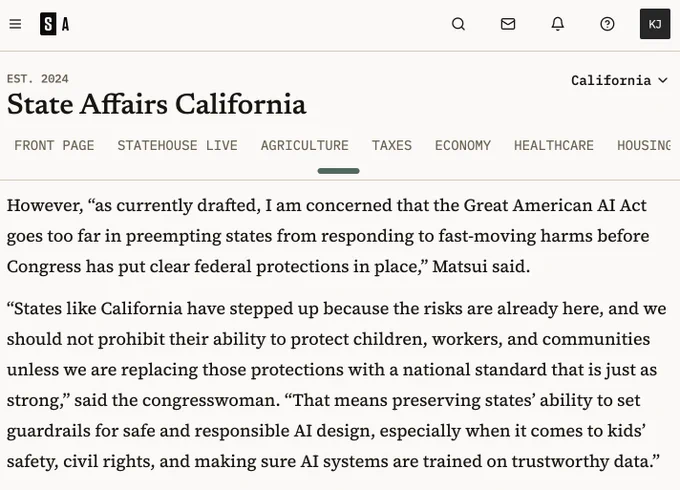Click the State Affairs California heading
Screen dimensions: 680x490
pyautogui.click(x=157, y=105)
